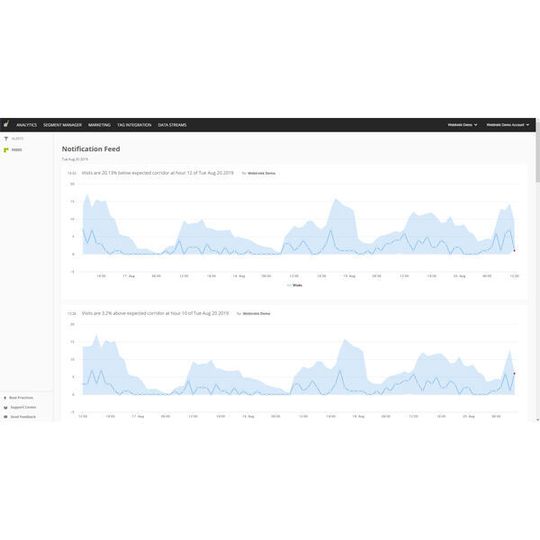Click the Webtrekk Demo label on first notification
The image size is (540, 540).
[x=261, y=173]
